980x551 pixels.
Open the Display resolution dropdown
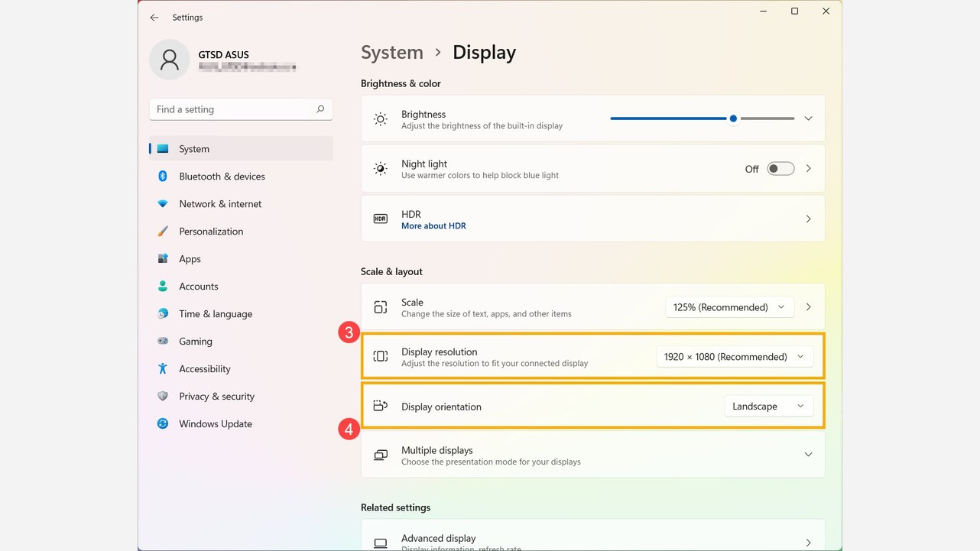click(735, 357)
